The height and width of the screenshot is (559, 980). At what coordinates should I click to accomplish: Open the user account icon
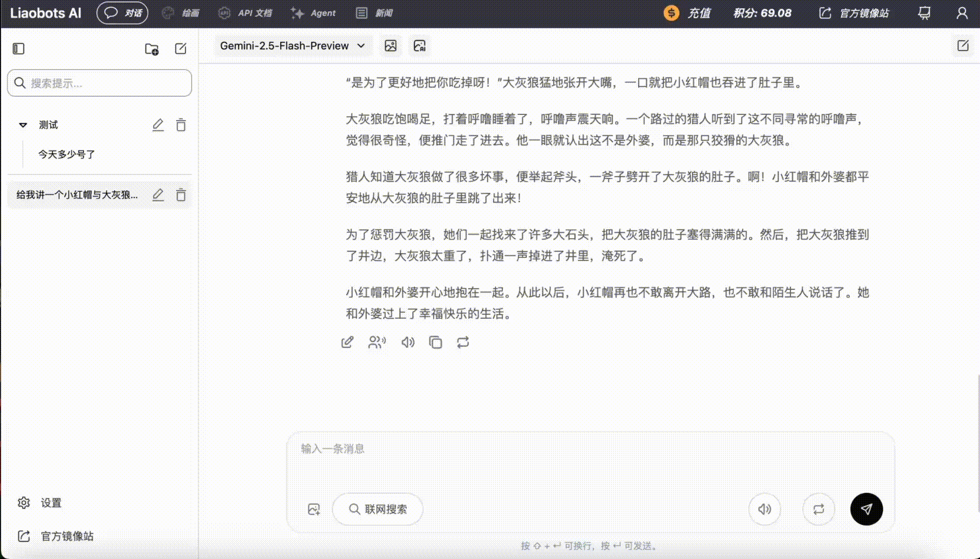pos(962,13)
